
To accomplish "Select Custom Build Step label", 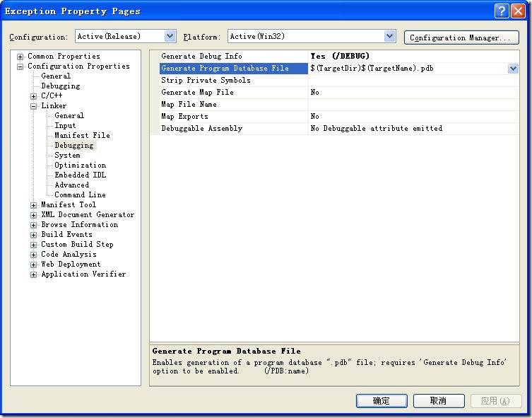I will 77,244.
